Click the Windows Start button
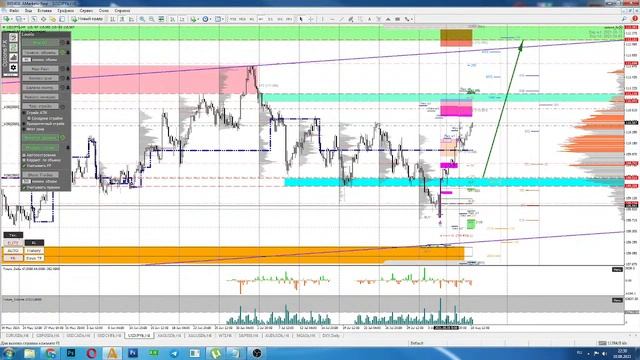Image resolution: width=640 pixels, height=360 pixels. point(8,353)
